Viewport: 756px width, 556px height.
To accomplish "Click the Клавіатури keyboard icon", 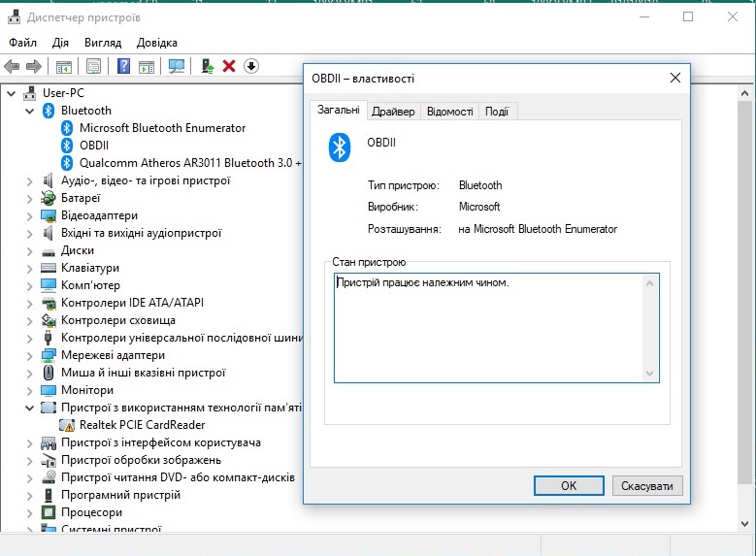I will (49, 268).
